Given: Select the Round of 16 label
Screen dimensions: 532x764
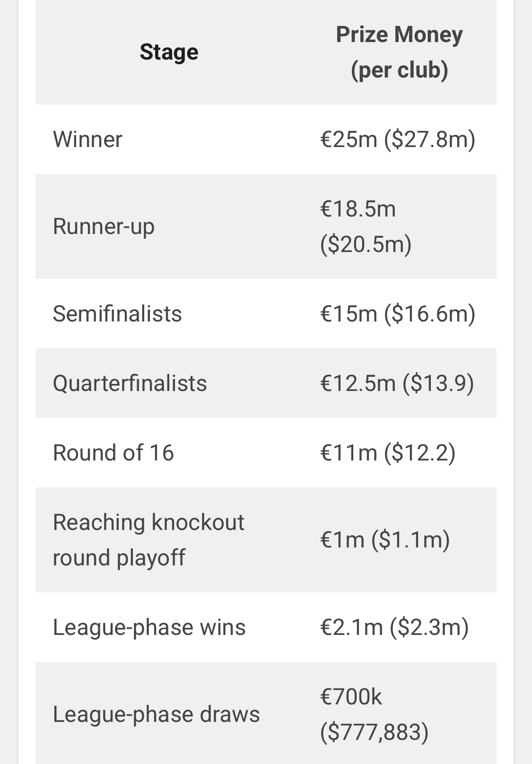Looking at the screenshot, I should click(113, 452).
